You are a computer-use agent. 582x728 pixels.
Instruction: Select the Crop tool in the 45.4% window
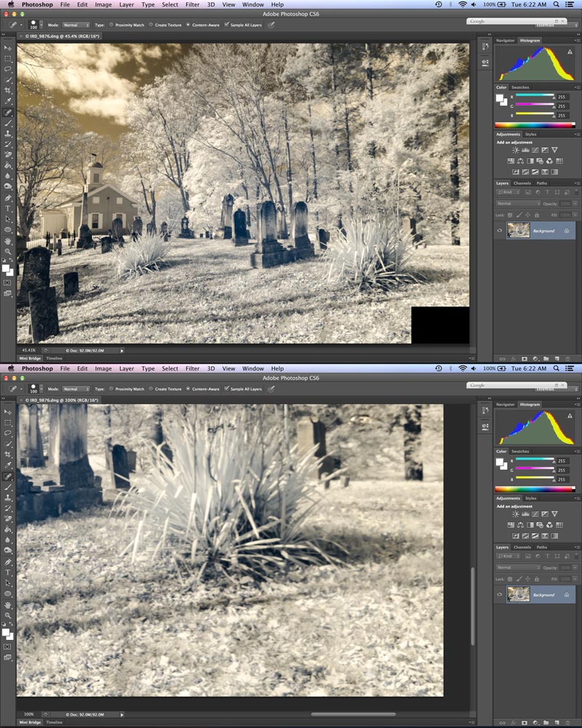8,90
